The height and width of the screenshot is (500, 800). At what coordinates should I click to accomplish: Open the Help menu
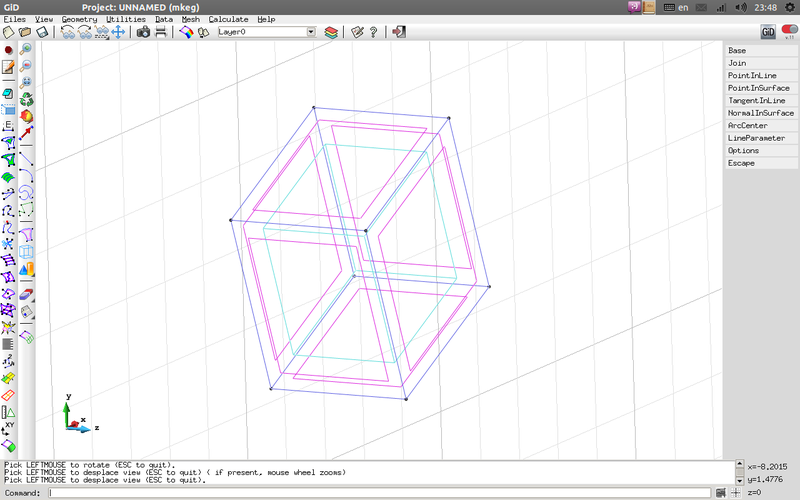[266, 19]
